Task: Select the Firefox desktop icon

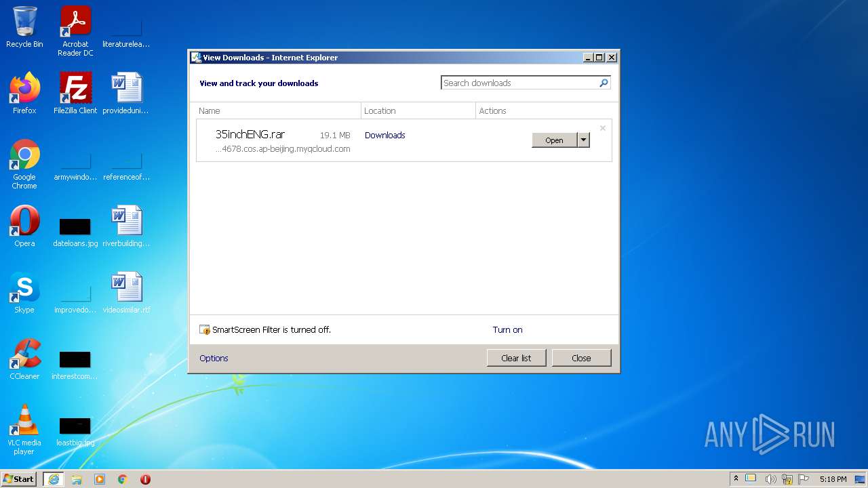Action: (x=24, y=94)
